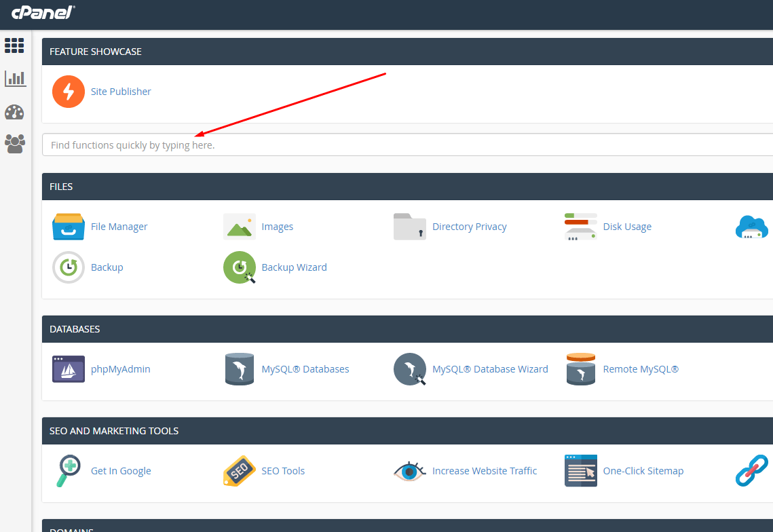Click the Disk Usage icon
This screenshot has width=773, height=532.
[x=581, y=227]
